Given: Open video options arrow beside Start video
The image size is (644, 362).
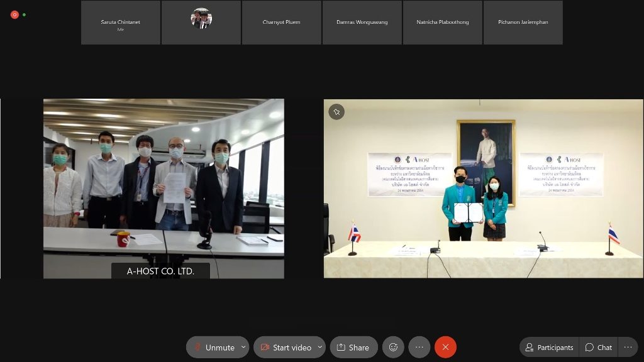Looking at the screenshot, I should point(320,347).
